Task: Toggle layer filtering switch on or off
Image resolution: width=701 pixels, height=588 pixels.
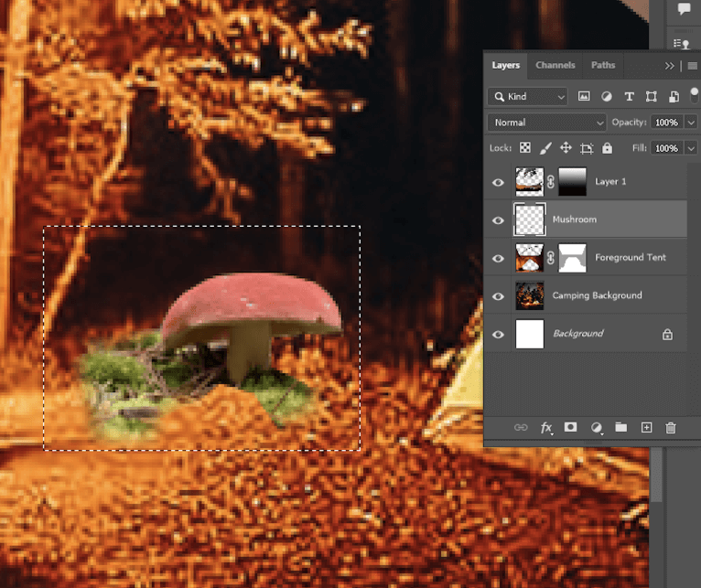Action: coord(694,95)
